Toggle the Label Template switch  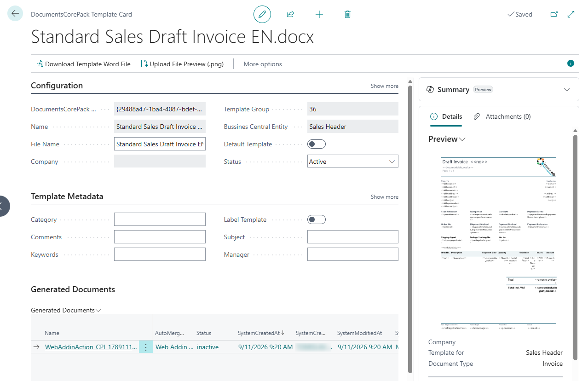316,219
